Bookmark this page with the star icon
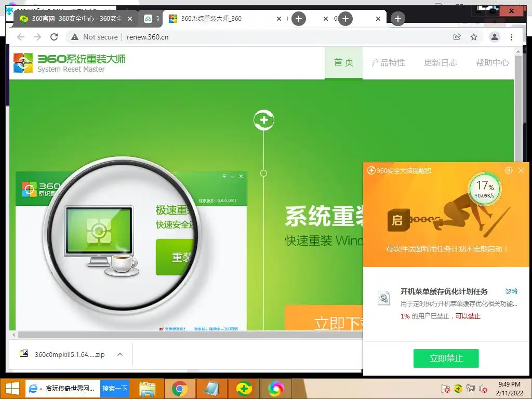Viewport: 532px width, 399px height. pyautogui.click(x=474, y=37)
